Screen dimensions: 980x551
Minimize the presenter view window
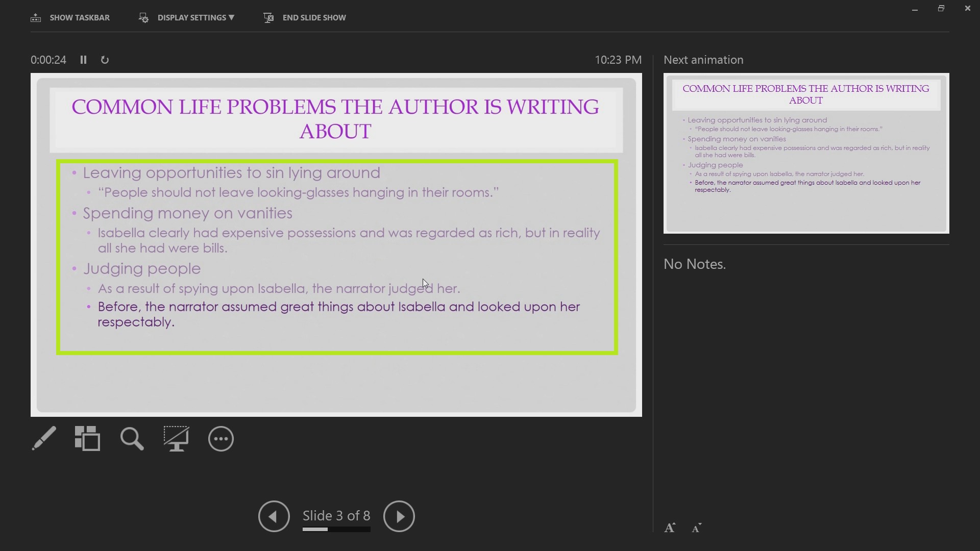click(915, 9)
